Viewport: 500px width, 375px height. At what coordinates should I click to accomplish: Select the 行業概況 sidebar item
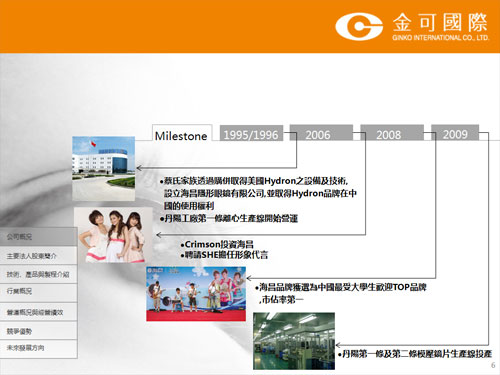[x=38, y=292]
